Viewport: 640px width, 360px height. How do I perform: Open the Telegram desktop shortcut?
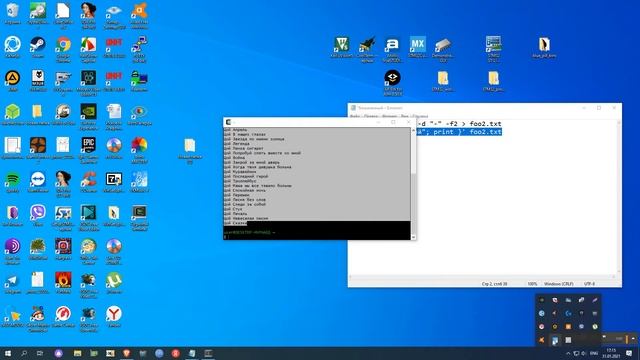(x=12, y=283)
